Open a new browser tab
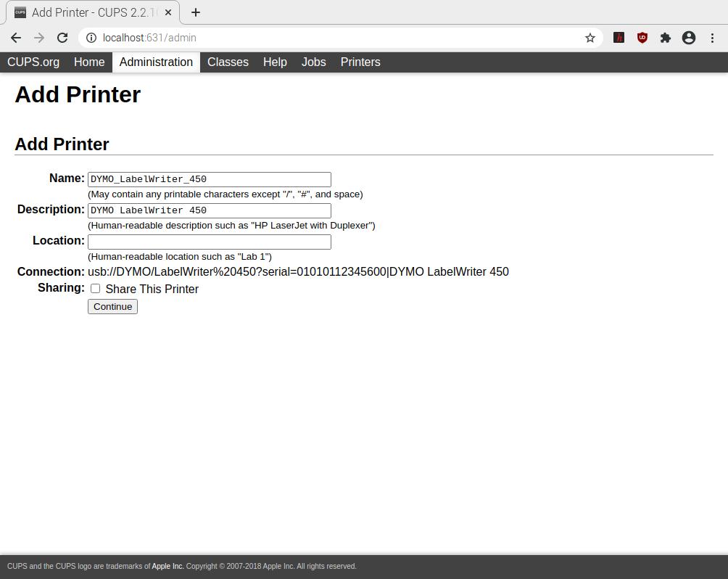The height and width of the screenshot is (579, 728). (196, 12)
